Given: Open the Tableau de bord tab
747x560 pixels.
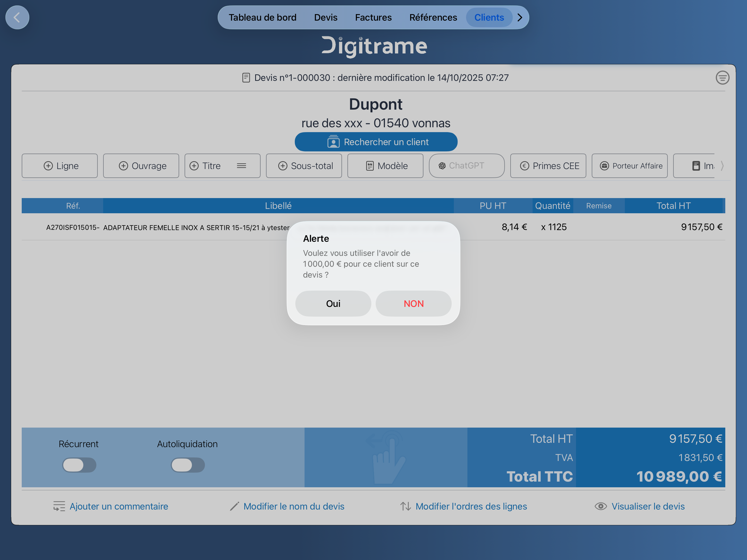Looking at the screenshot, I should coord(262,18).
